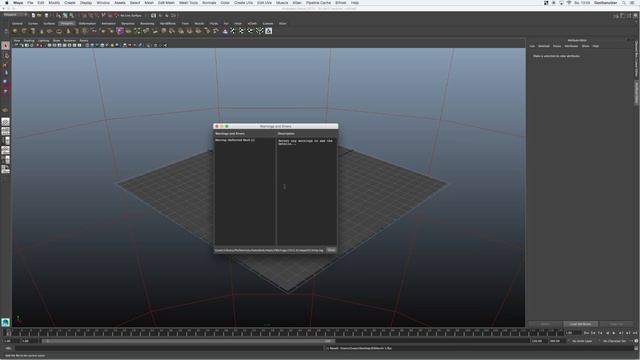This screenshot has height=360, width=640.
Task: Switch to single perspective view layout
Action: (x=5, y=122)
